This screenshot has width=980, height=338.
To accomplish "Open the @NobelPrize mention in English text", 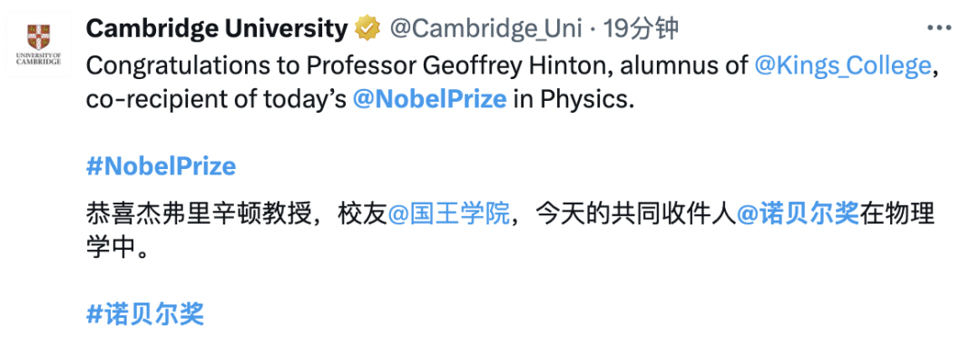I will pos(429,100).
